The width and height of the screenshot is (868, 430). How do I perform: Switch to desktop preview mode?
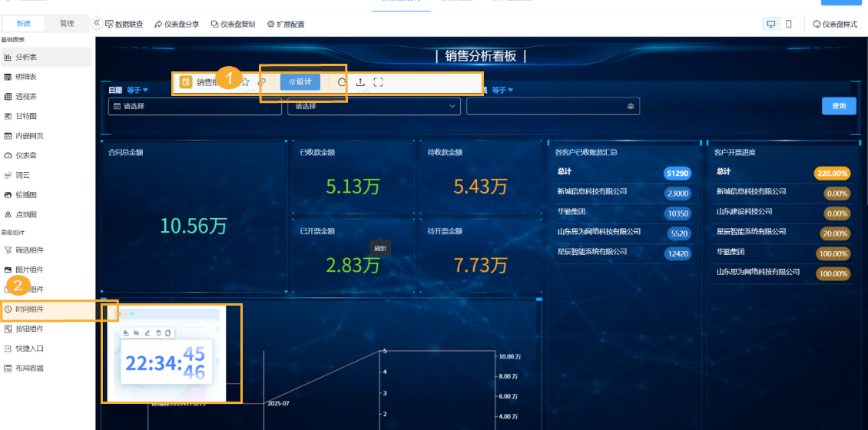(771, 24)
